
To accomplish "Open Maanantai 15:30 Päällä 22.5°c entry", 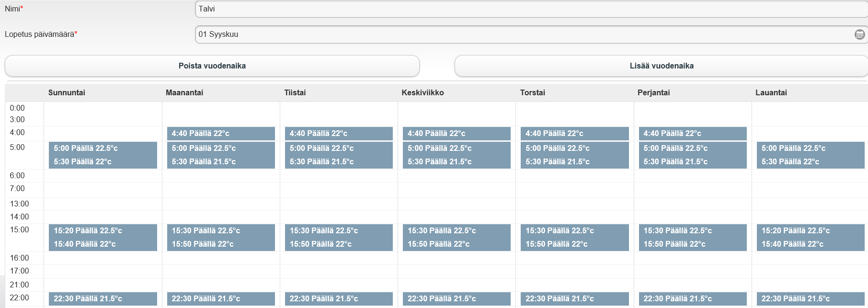I will (221, 231).
